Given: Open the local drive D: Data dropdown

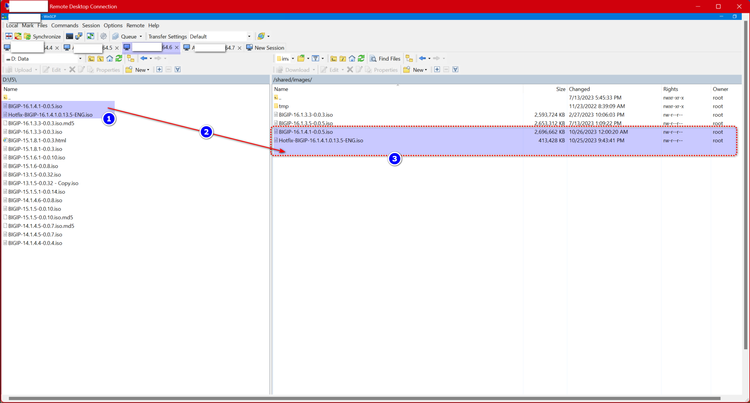Looking at the screenshot, I should (44, 59).
